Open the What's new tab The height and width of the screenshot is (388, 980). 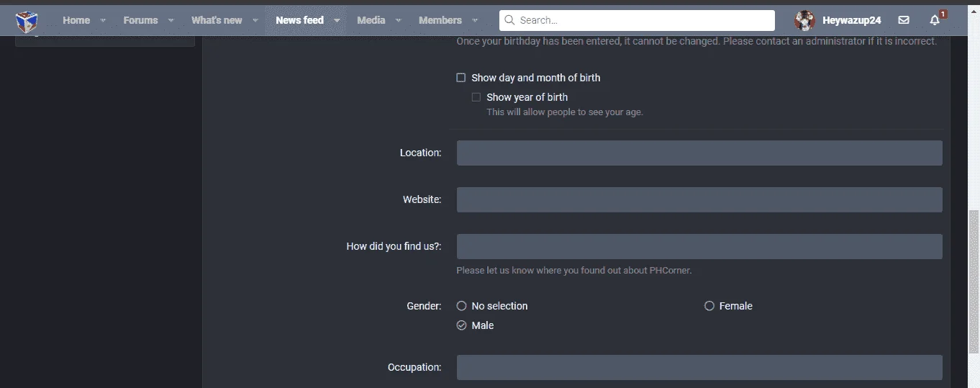pos(217,20)
